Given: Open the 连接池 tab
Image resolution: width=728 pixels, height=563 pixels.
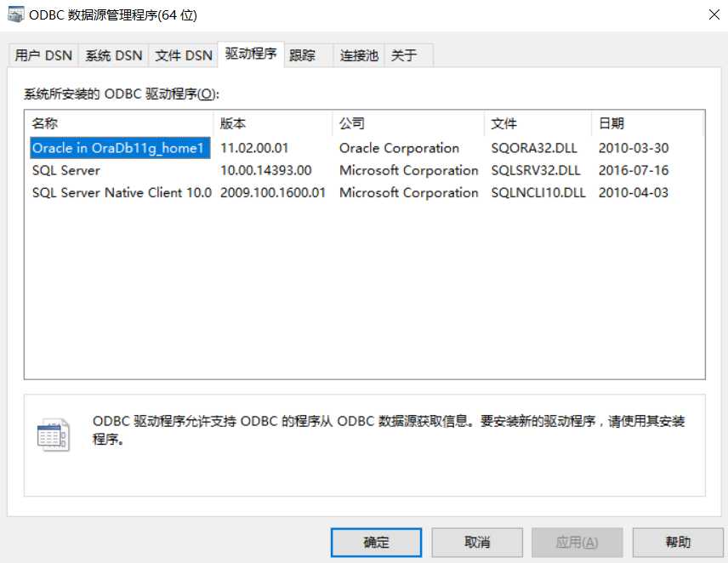Looking at the screenshot, I should (x=359, y=55).
